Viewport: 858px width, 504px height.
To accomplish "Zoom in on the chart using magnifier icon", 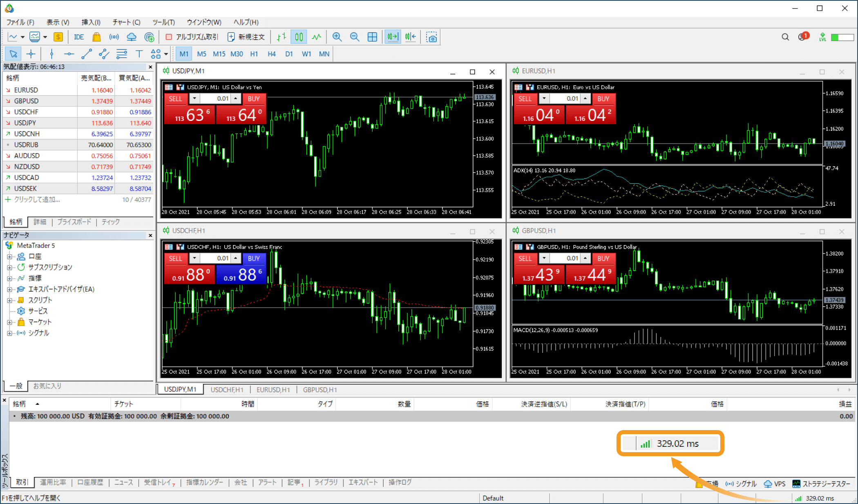I will click(337, 37).
